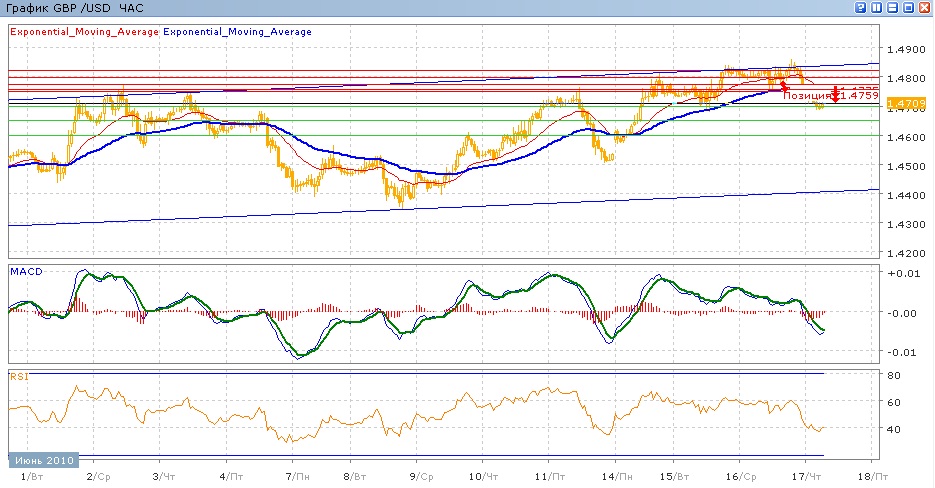The height and width of the screenshot is (488, 935).
Task: Select the blue Exponential_Moving_Average legend label
Action: (237, 32)
